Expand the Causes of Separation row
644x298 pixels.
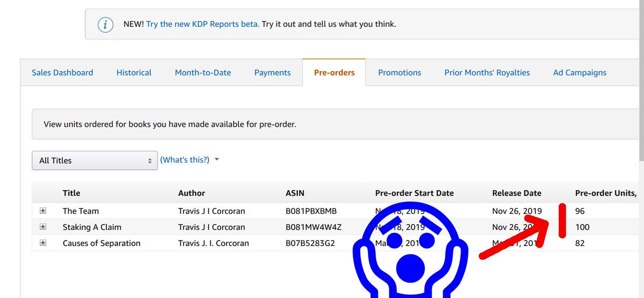43,243
